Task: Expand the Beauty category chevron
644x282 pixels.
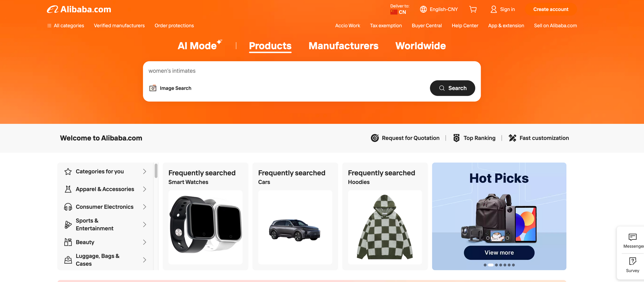Action: [145, 242]
